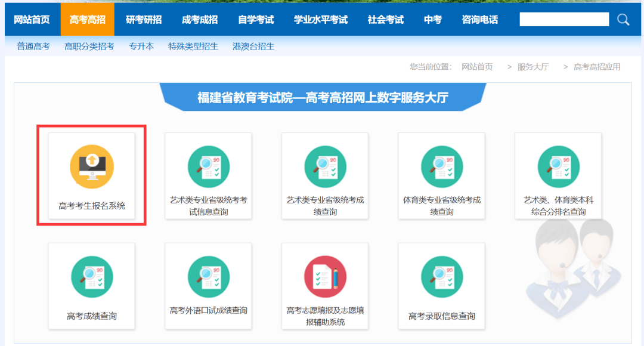Open 艺术类、体育类本科综合分排名查询 icon
Viewport: 644px width, 346px height.
[558, 166]
